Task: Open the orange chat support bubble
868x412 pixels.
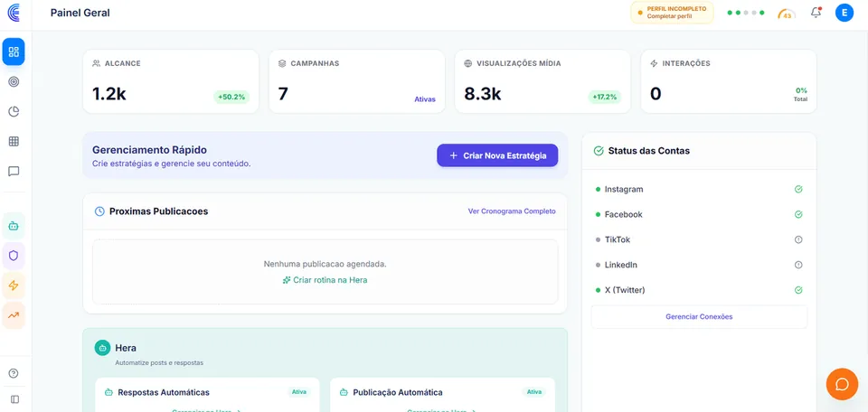Action: (x=842, y=384)
